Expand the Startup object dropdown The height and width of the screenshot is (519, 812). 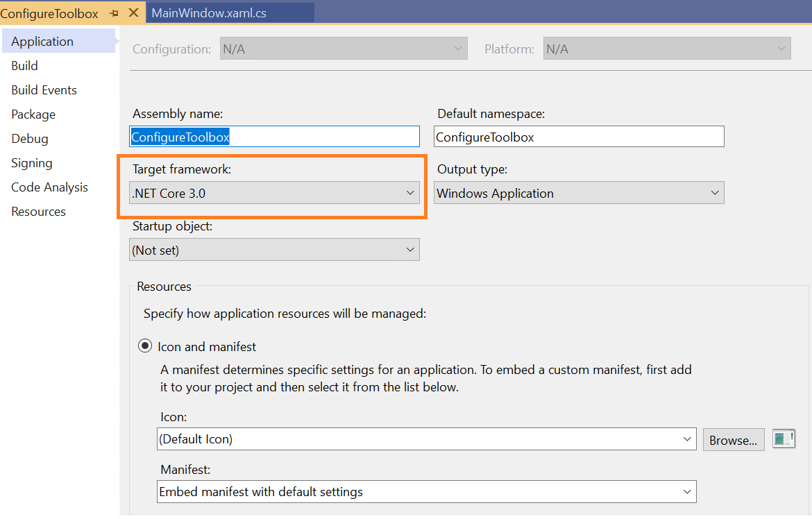click(x=274, y=250)
